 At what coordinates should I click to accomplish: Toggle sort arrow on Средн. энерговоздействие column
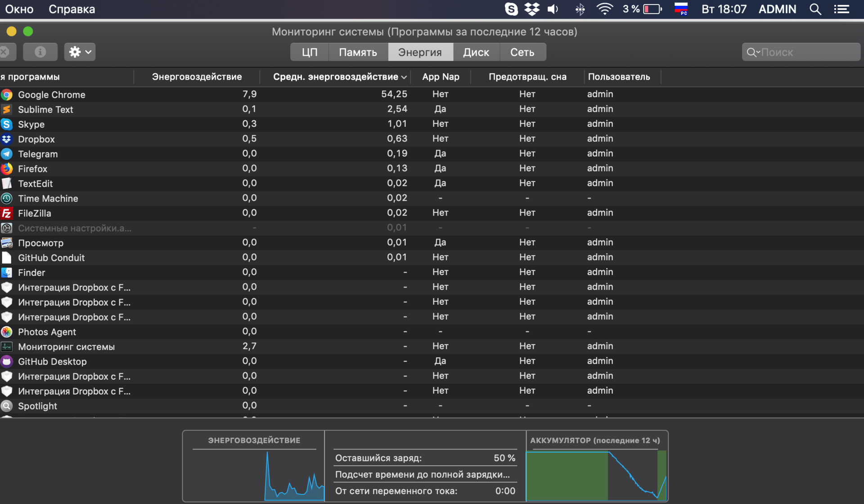pos(404,77)
